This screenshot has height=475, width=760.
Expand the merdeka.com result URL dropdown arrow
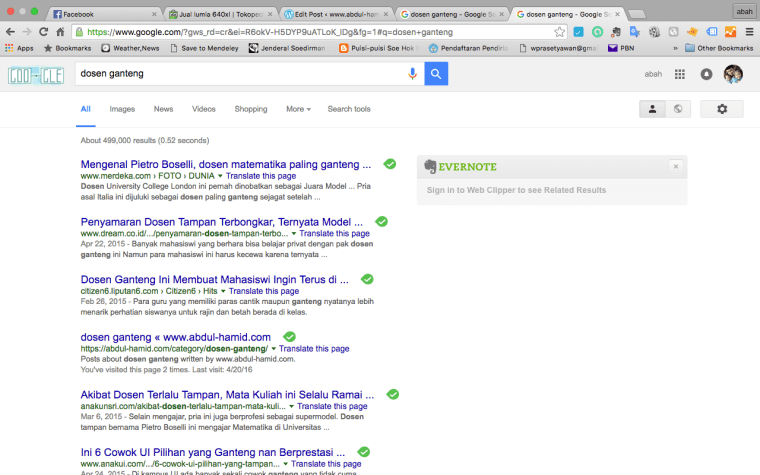pyautogui.click(x=220, y=176)
